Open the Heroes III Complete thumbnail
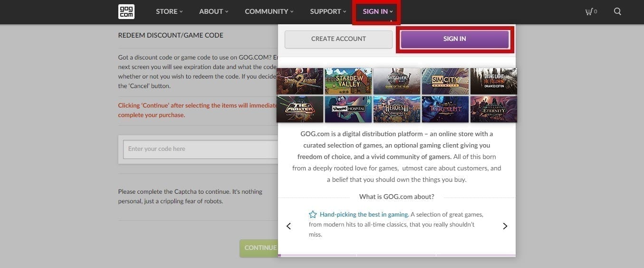 [397, 109]
